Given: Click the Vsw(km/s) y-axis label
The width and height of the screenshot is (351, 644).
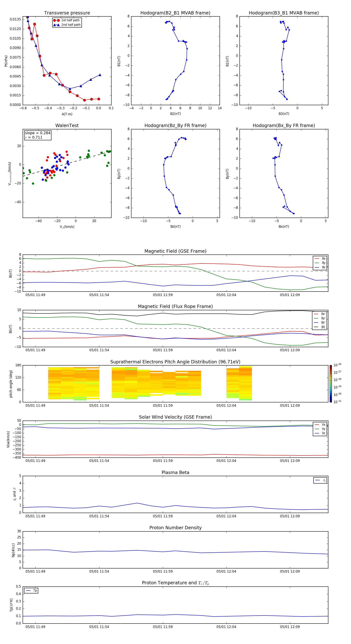Looking at the screenshot, I should point(8,439).
